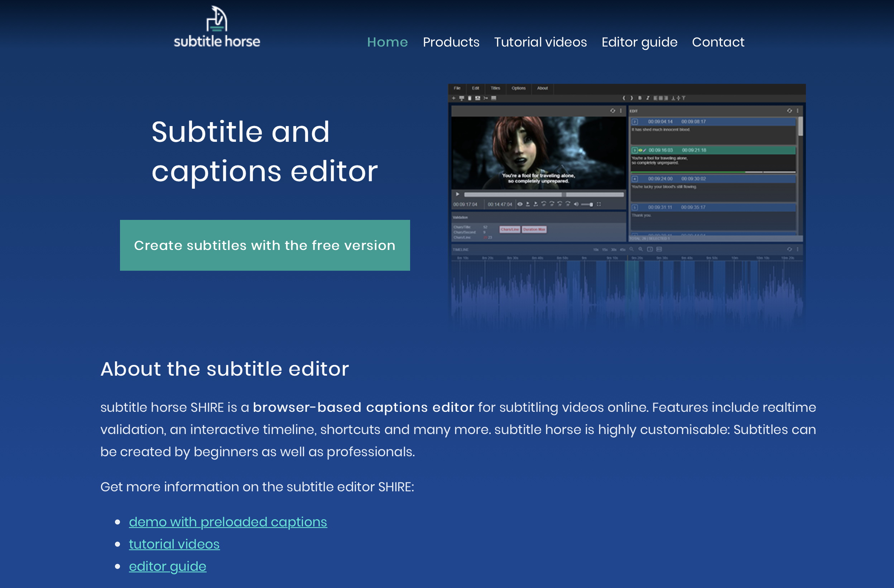
Task: Follow the tutorial videos list link
Action: click(174, 544)
